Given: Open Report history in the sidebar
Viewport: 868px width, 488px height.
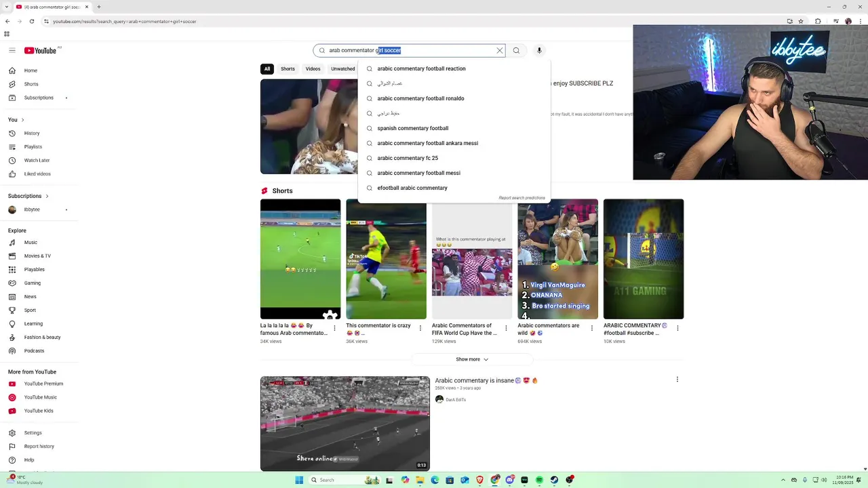Looking at the screenshot, I should click(39, 446).
